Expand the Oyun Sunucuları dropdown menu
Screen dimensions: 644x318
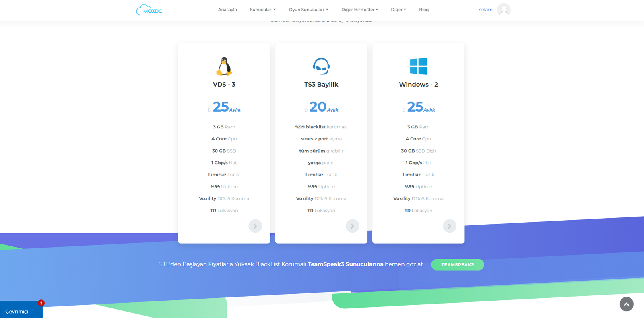(308, 10)
